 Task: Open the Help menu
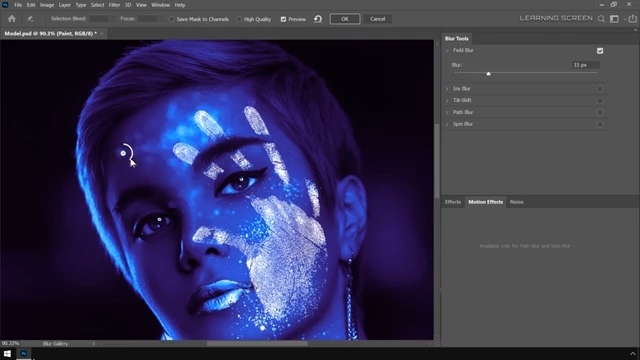tap(180, 5)
